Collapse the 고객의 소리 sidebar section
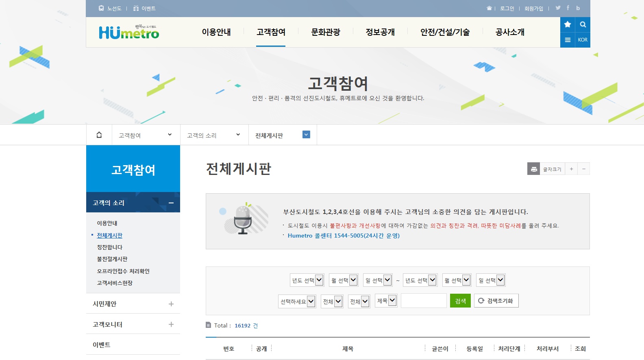The height and width of the screenshot is (360, 644). point(171,203)
